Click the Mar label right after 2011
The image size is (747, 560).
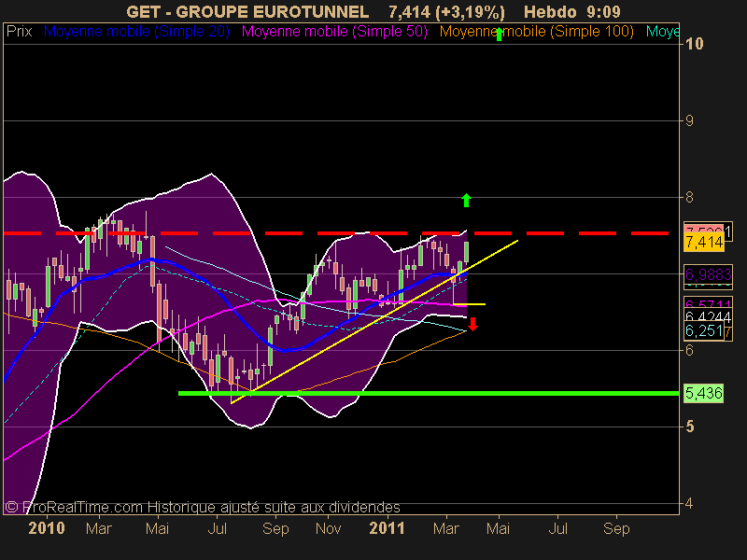pos(446,528)
